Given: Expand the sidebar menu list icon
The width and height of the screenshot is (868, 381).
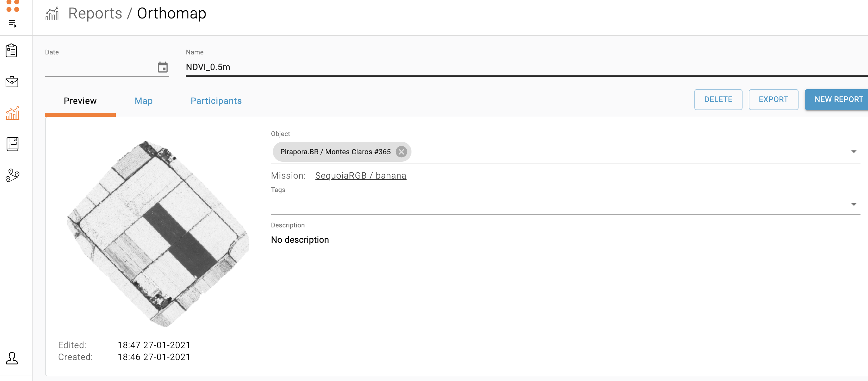Looking at the screenshot, I should click(13, 23).
